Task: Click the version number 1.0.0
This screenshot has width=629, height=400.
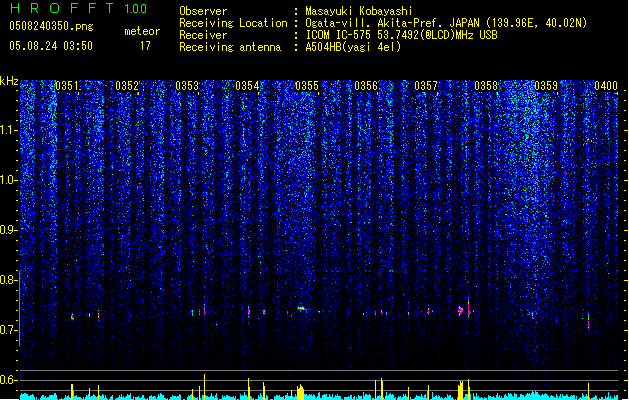Action: [135, 8]
